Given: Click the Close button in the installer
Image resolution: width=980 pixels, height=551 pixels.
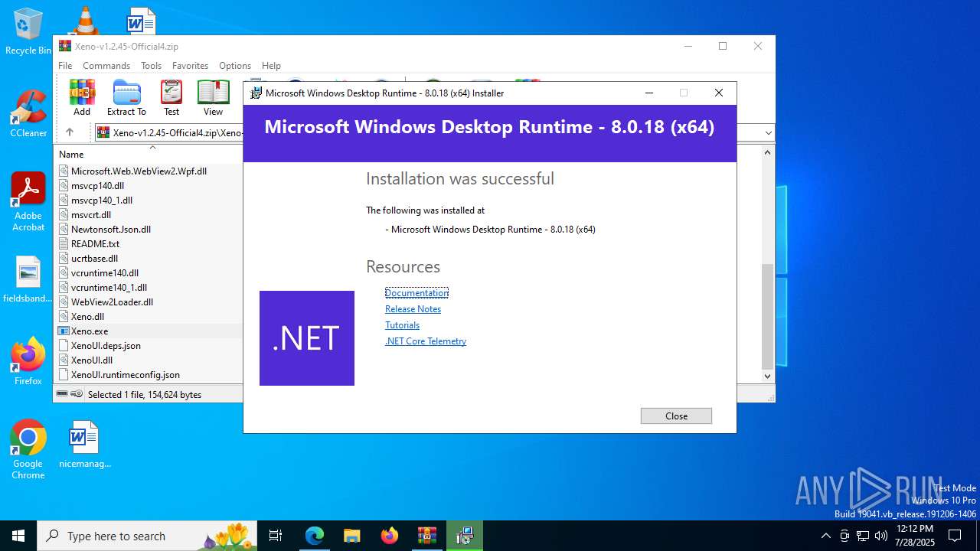Looking at the screenshot, I should (676, 416).
